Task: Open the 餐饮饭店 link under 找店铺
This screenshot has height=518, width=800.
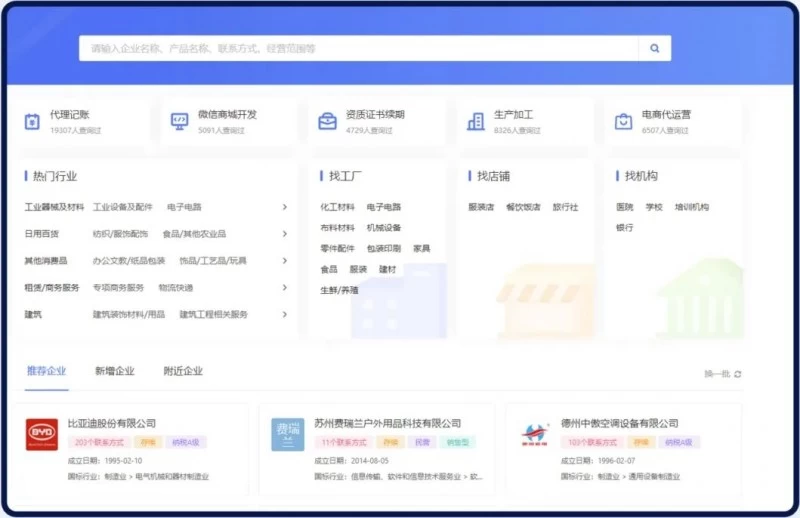Action: 523,207
